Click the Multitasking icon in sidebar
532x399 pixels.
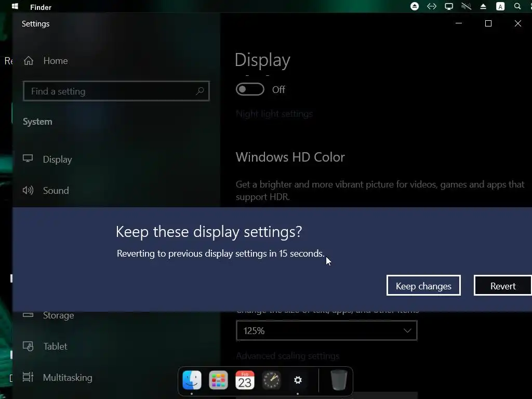click(28, 377)
